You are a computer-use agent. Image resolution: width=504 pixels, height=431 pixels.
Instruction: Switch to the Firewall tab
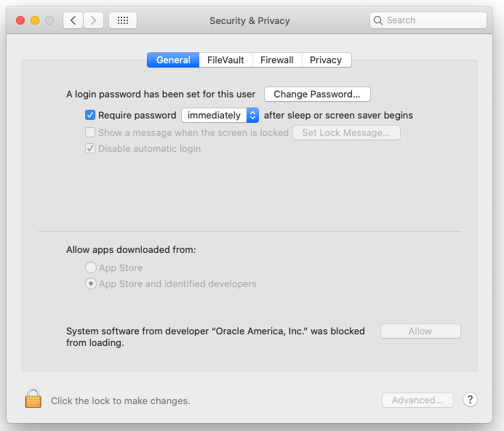point(277,60)
